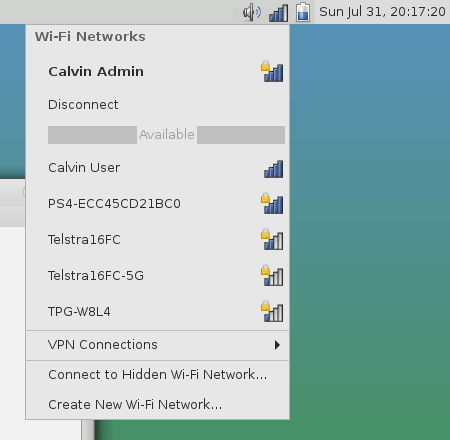
Task: Connect to TPG-W8L4 network
Action: click(158, 312)
